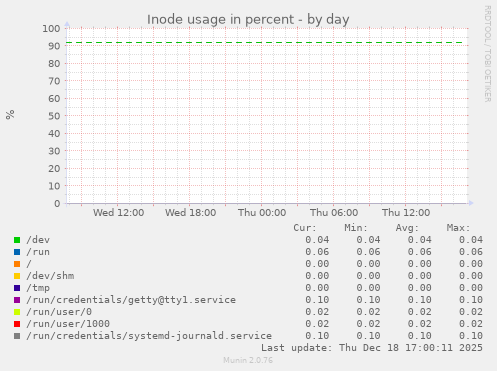Click the 50 label on the y-axis

[x=54, y=116]
